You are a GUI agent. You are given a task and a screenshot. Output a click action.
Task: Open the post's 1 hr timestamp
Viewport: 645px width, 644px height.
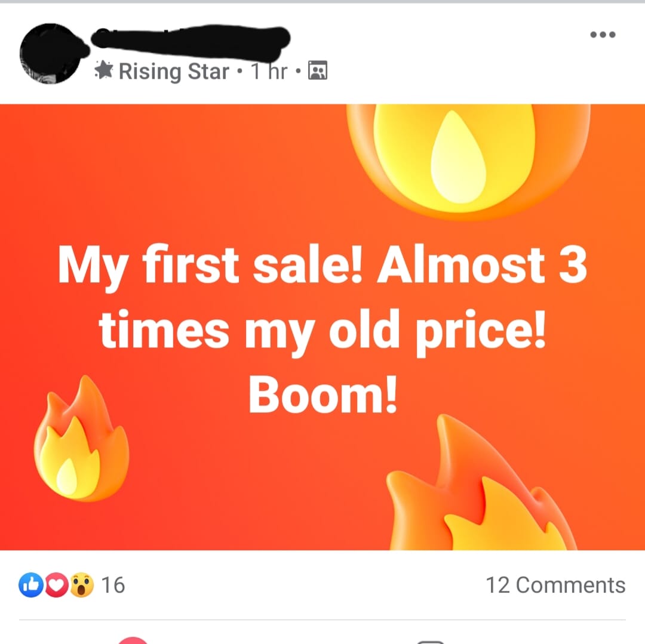[269, 71]
